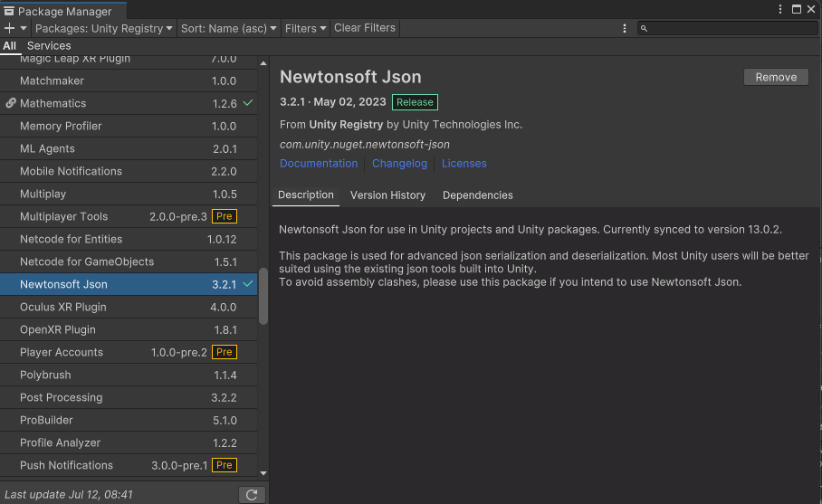Click the plus add package icon
This screenshot has width=822, height=504.
pos(9,28)
